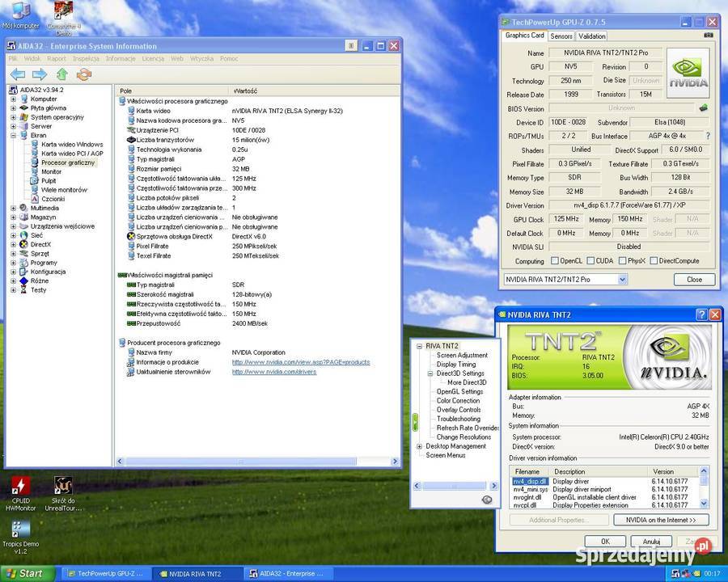Open the nvidia.com drivers link
The width and height of the screenshot is (728, 582).
[274, 372]
